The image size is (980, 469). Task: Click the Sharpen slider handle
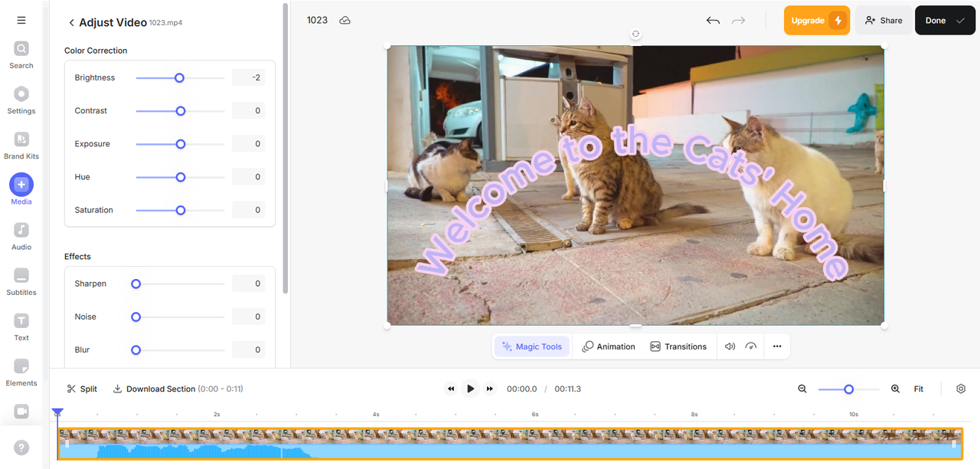coord(136,284)
